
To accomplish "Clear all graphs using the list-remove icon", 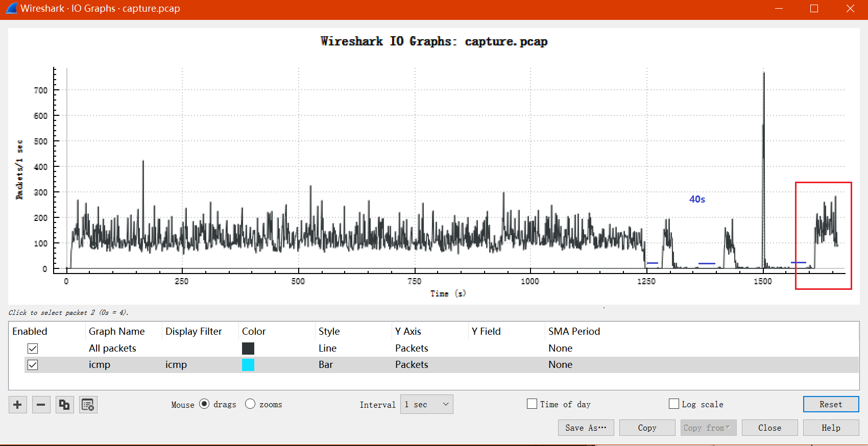I will click(88, 405).
